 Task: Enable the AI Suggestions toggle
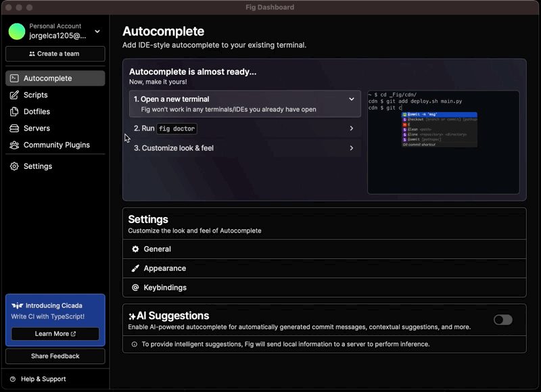point(502,320)
